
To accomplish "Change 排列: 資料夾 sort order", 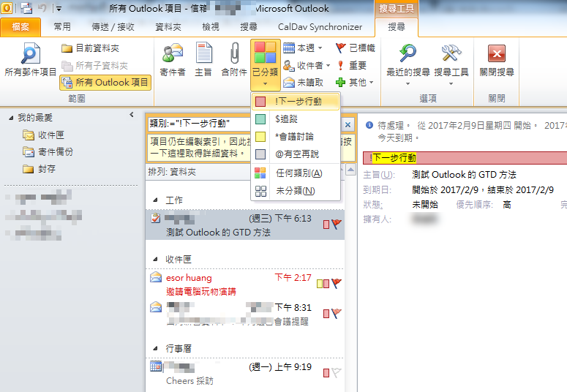I will [172, 172].
